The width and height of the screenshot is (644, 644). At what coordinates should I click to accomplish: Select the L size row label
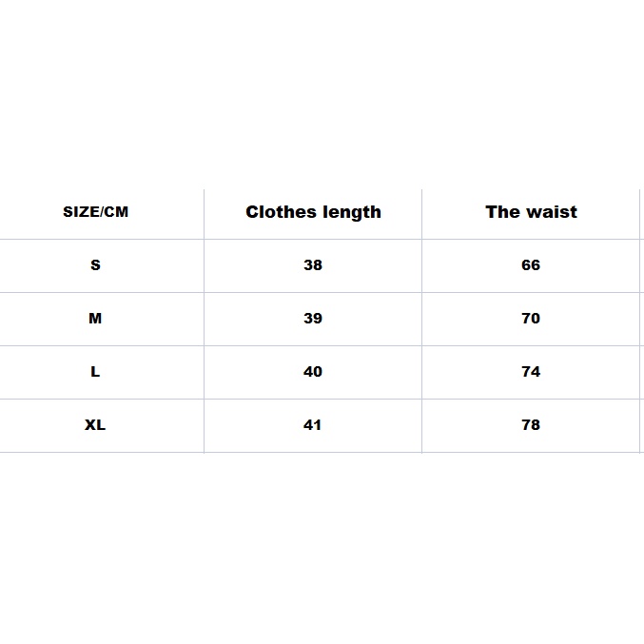[x=95, y=372]
